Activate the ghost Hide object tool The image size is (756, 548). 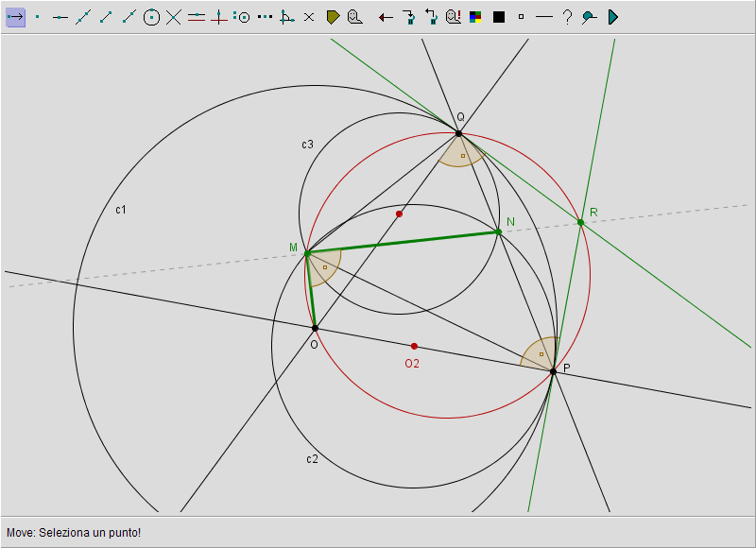pos(355,17)
